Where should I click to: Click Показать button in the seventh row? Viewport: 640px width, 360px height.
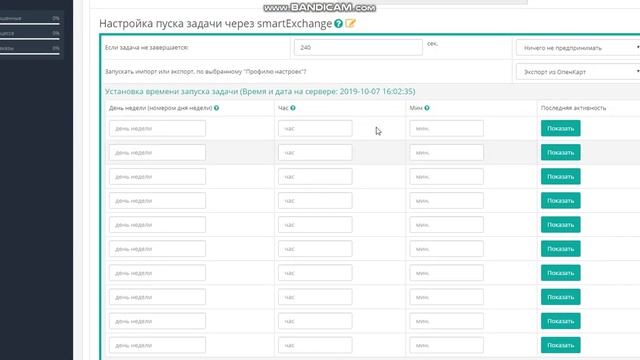coord(560,273)
